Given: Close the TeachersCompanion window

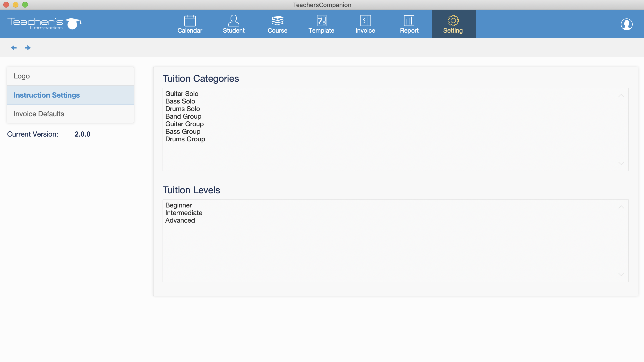Looking at the screenshot, I should [6, 5].
